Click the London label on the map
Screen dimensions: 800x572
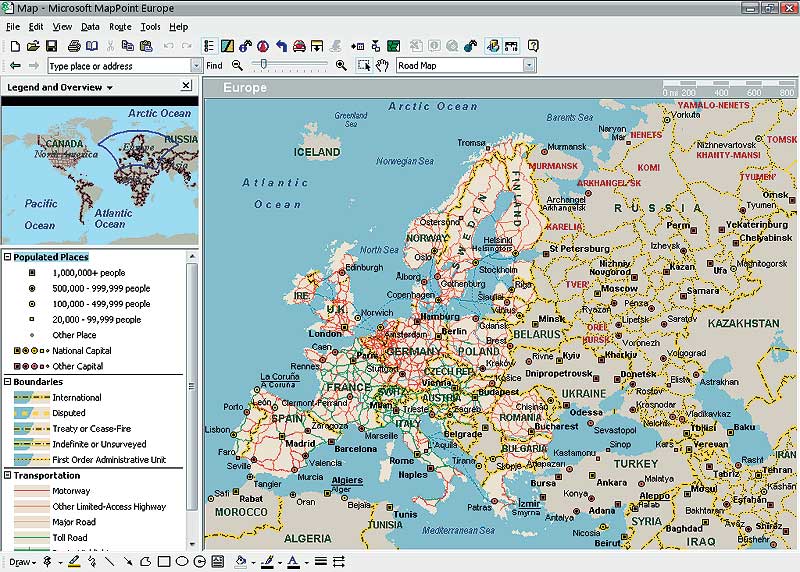click(325, 333)
